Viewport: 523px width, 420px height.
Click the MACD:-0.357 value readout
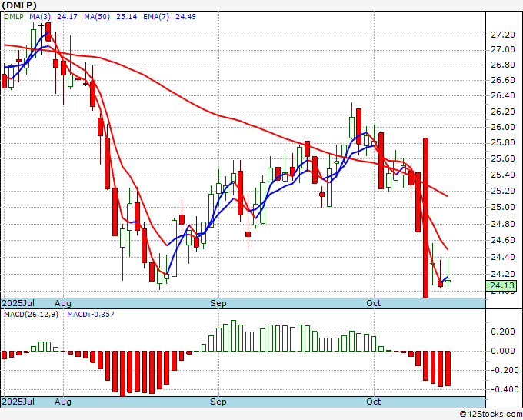[x=91, y=315]
